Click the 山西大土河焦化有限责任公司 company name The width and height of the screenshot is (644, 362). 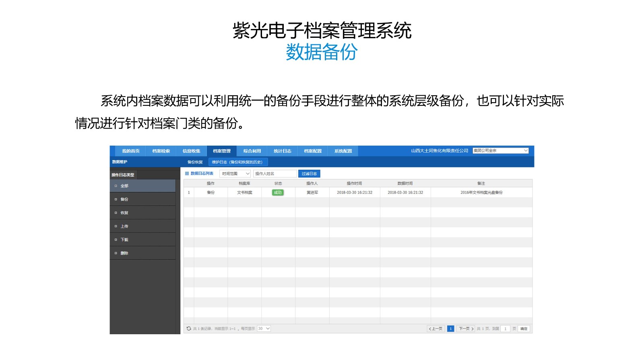(440, 151)
